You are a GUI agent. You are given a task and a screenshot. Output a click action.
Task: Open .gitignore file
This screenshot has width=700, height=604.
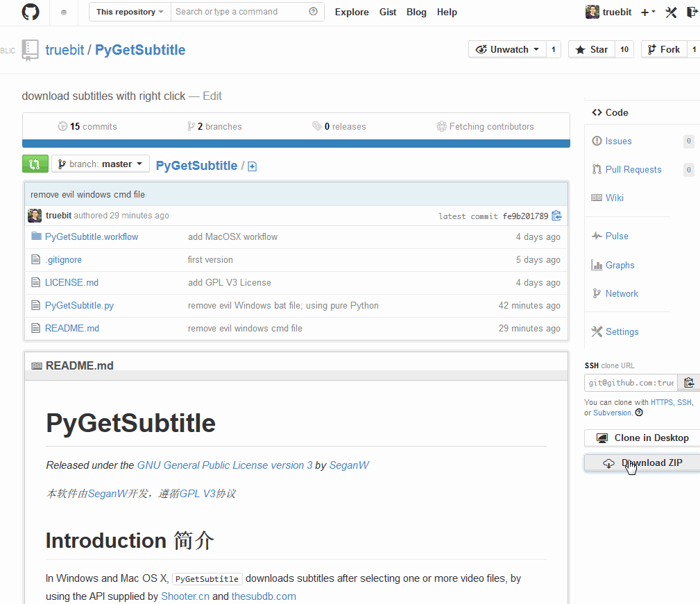point(63,259)
